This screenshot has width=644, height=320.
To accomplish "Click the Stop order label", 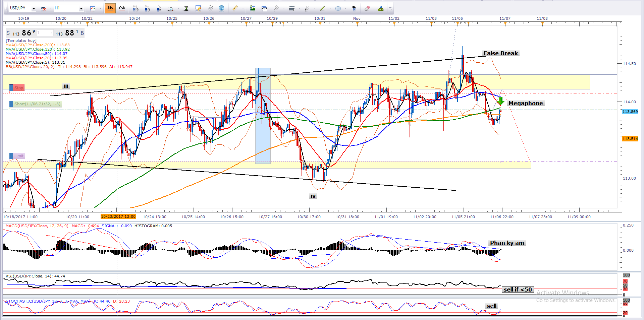I will pyautogui.click(x=18, y=88).
